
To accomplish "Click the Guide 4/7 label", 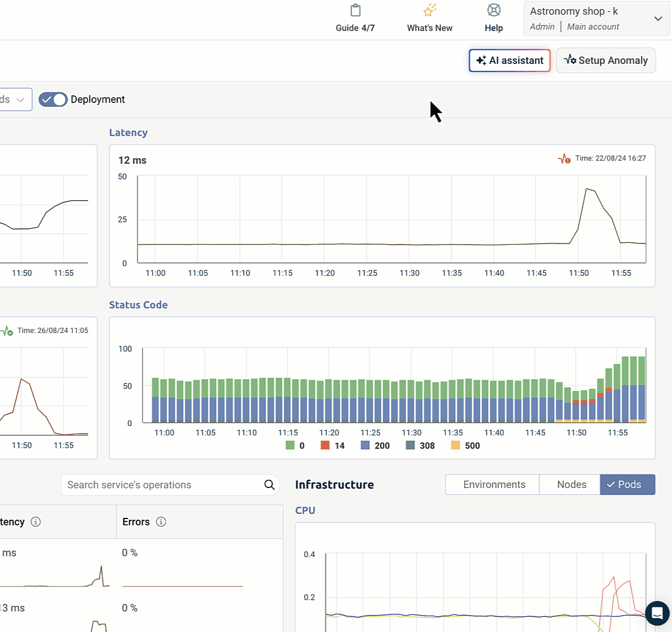I will 355,28.
